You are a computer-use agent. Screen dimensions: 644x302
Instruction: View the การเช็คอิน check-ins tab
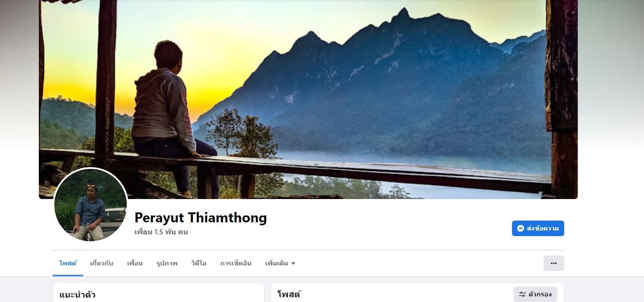pos(236,263)
